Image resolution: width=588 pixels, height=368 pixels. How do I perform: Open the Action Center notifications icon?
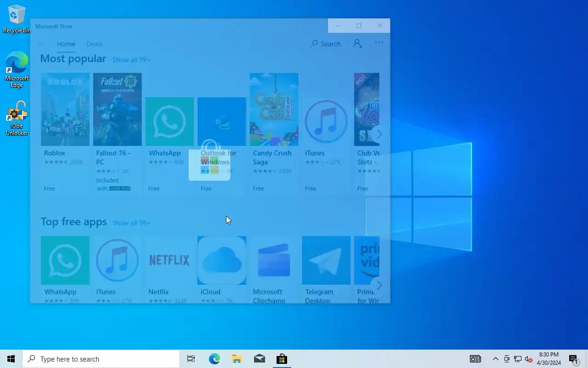(573, 359)
